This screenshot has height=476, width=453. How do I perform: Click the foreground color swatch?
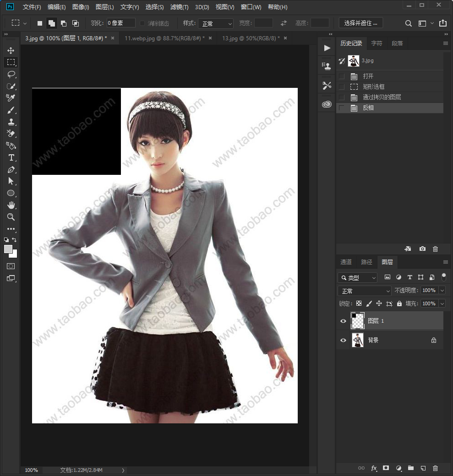[8, 249]
